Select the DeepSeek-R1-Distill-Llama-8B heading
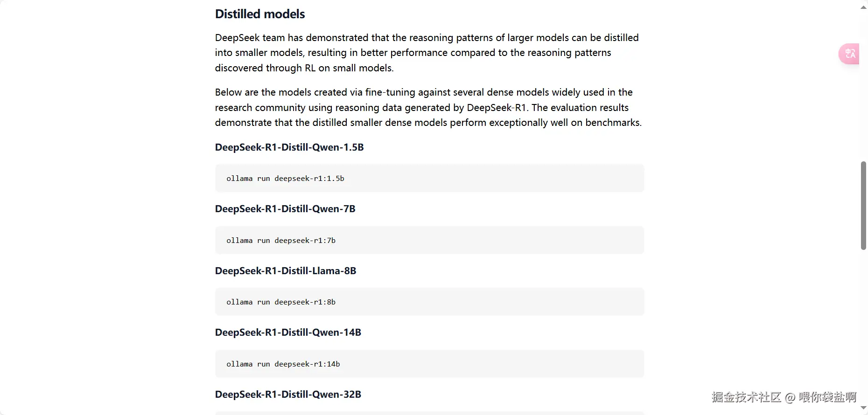This screenshot has height=415, width=868. pos(286,271)
